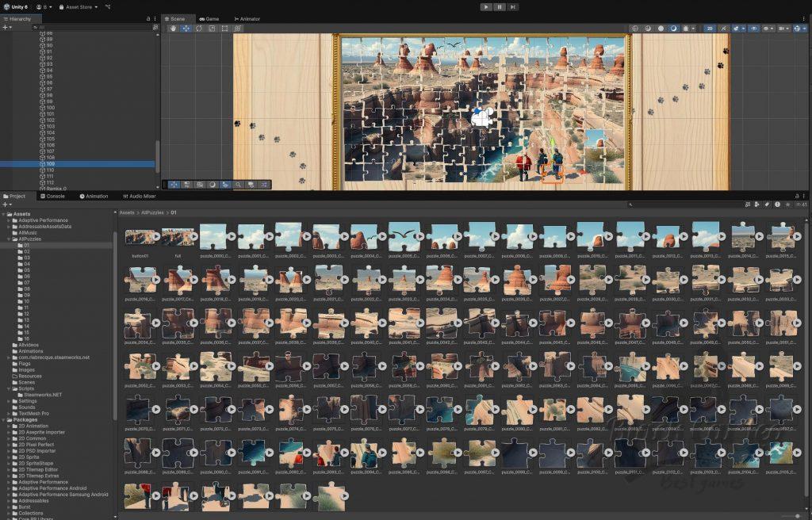This screenshot has height=520, width=812.
Task: Toggle the Hierarchy panel lock
Action: click(x=148, y=19)
